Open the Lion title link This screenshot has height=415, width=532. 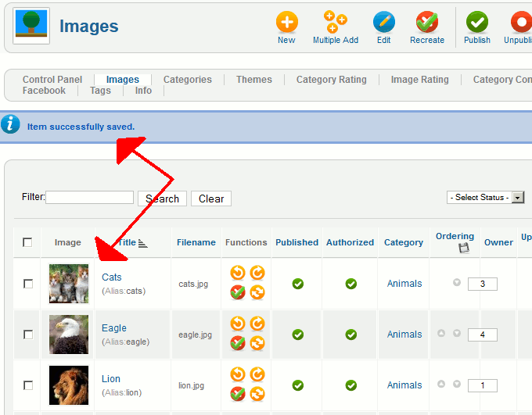(x=111, y=379)
